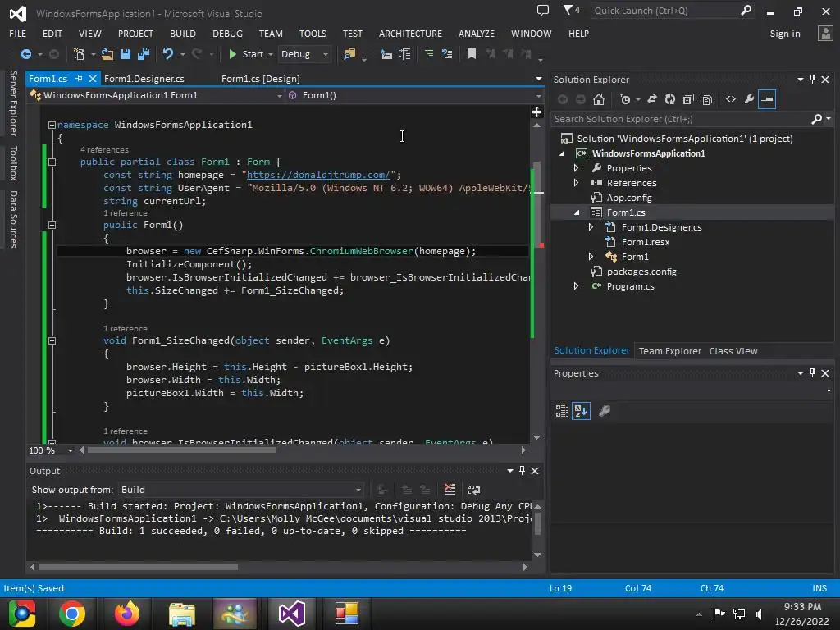
Task: Toggle auto-hide pin on Solution Explorer panel
Action: point(812,80)
